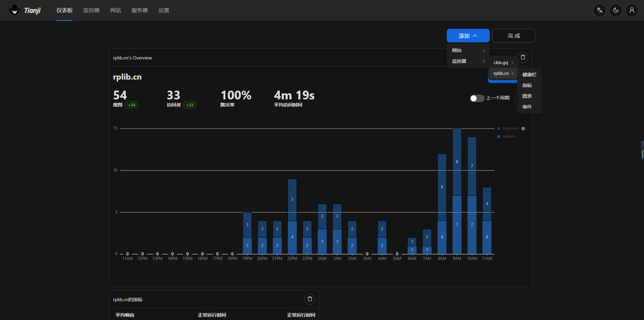Click the 完成 button
644x320 pixels.
click(x=513, y=36)
